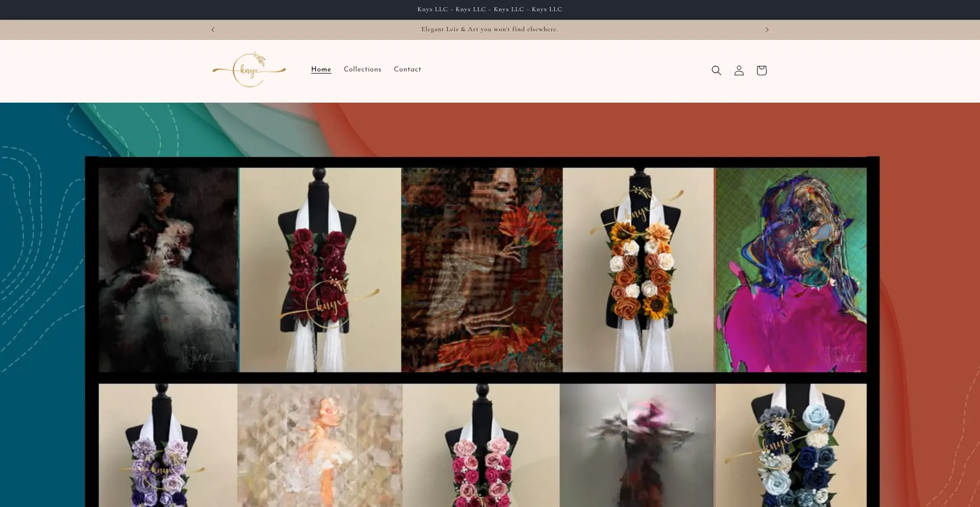
Task: Select the pink rose lei image
Action: (481, 445)
